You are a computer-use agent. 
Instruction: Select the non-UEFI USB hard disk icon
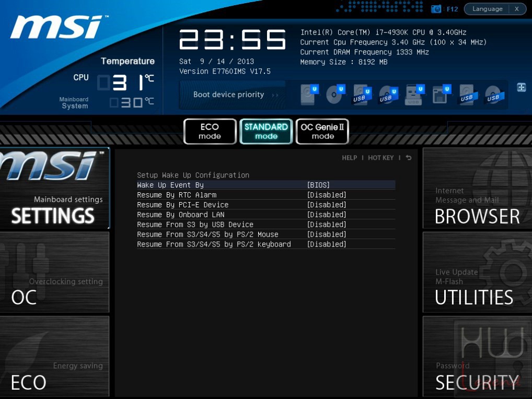(468, 95)
